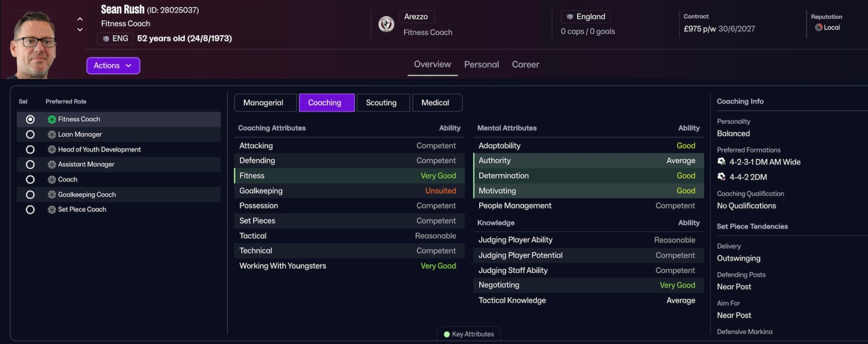
Task: Select the Head of Youth Development radio button
Action: point(30,150)
